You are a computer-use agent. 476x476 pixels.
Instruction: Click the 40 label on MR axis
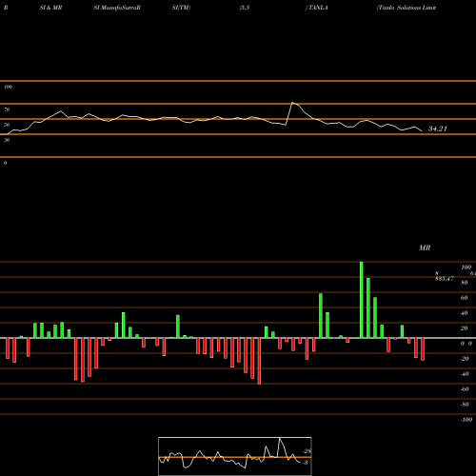pyautogui.click(x=464, y=313)
